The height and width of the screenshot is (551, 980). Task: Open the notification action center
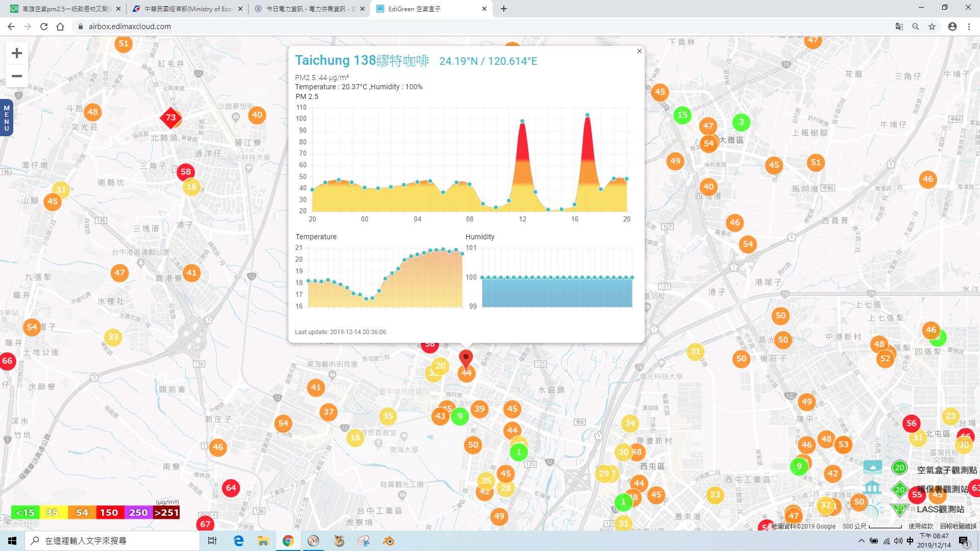coord(964,541)
